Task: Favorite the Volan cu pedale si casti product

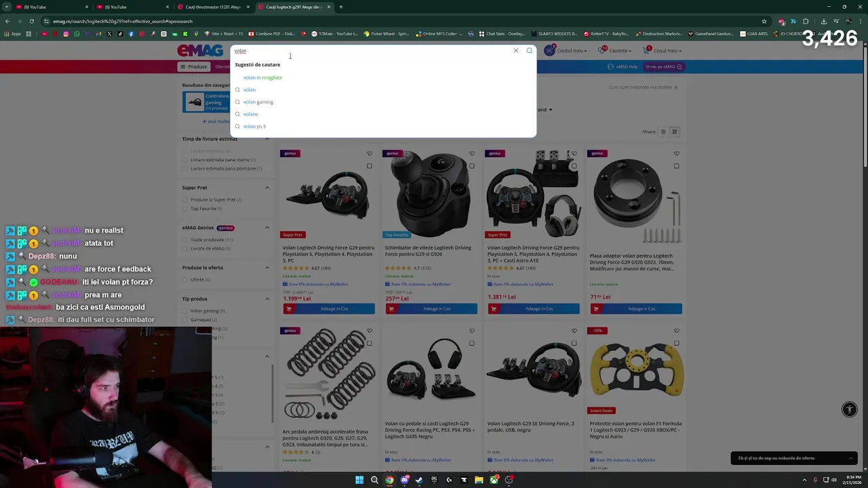Action: [471, 331]
